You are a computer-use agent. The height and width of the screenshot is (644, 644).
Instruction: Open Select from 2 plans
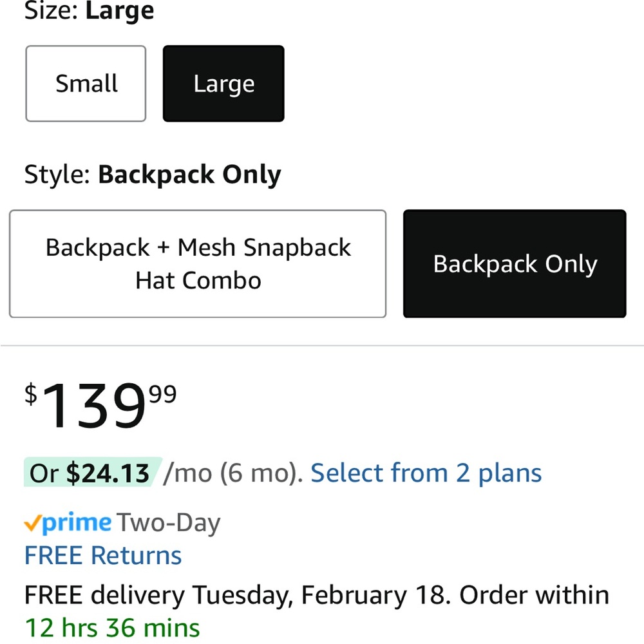click(426, 473)
